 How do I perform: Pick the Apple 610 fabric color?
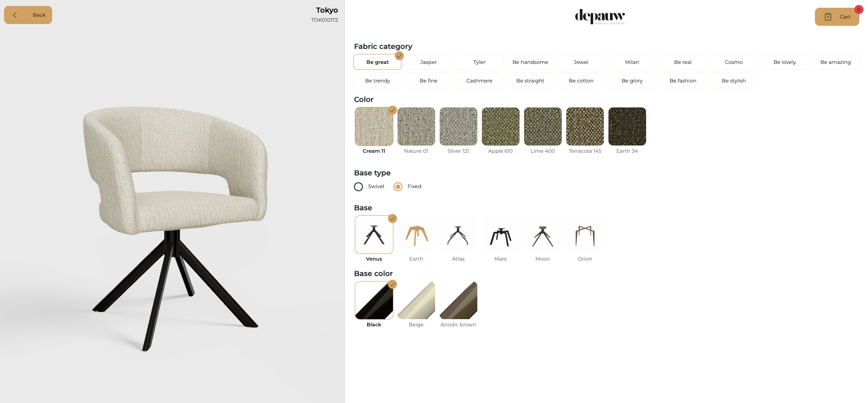coord(500,126)
